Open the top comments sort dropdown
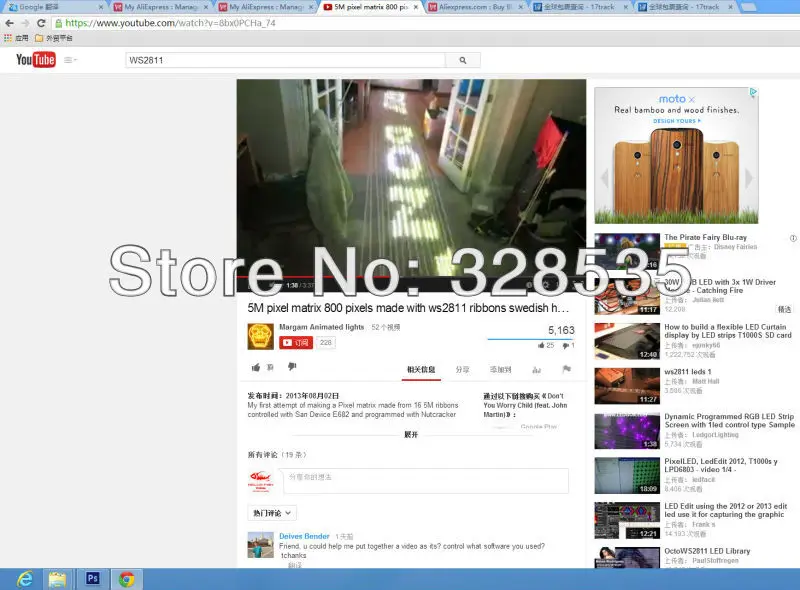Screen dimensions: 800x590 [x=272, y=513]
